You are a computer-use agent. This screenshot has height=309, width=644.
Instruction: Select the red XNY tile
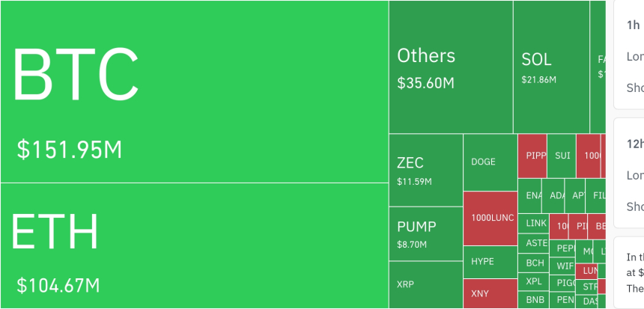(x=490, y=293)
